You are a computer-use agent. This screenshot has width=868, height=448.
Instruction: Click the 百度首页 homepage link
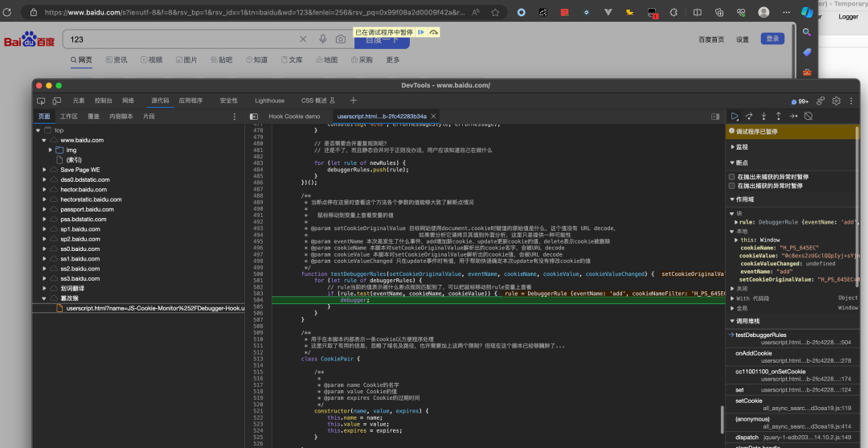click(x=711, y=39)
